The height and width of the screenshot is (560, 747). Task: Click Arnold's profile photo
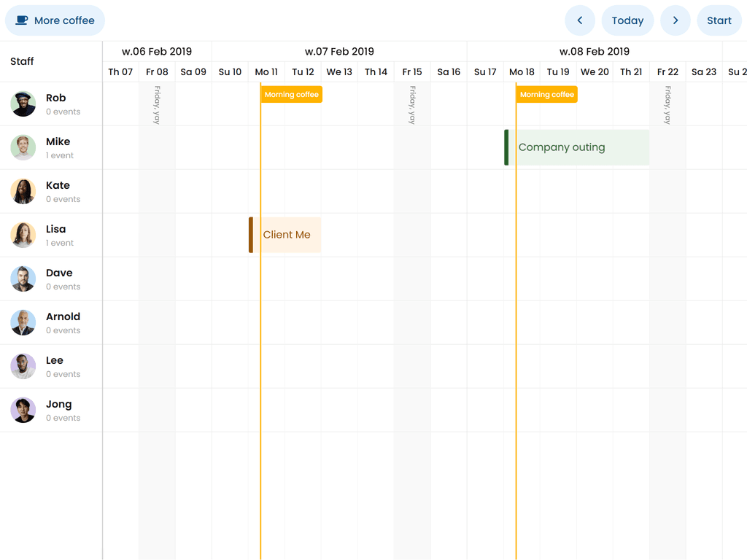(x=23, y=323)
